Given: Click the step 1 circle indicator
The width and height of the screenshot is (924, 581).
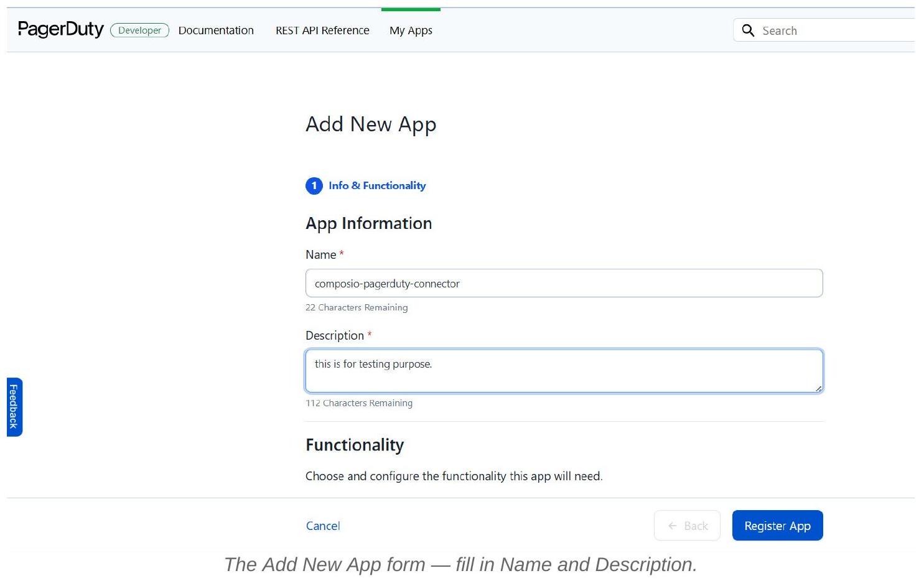Looking at the screenshot, I should pos(314,185).
